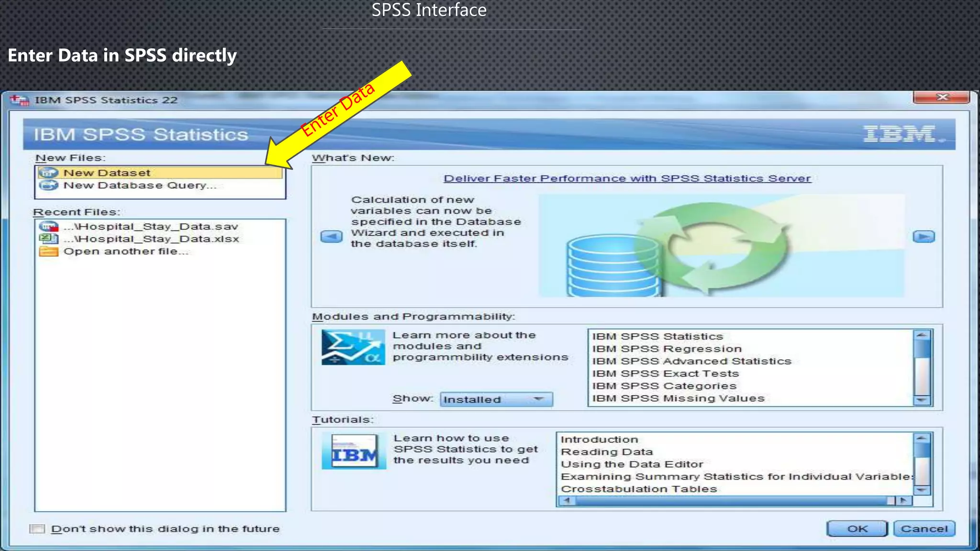Show previous What's New slide

331,237
